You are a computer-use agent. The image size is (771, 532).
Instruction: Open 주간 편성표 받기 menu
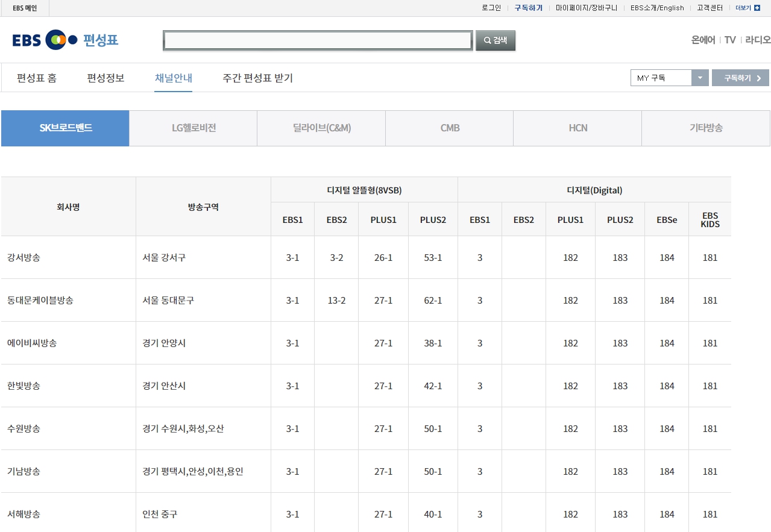[257, 78]
